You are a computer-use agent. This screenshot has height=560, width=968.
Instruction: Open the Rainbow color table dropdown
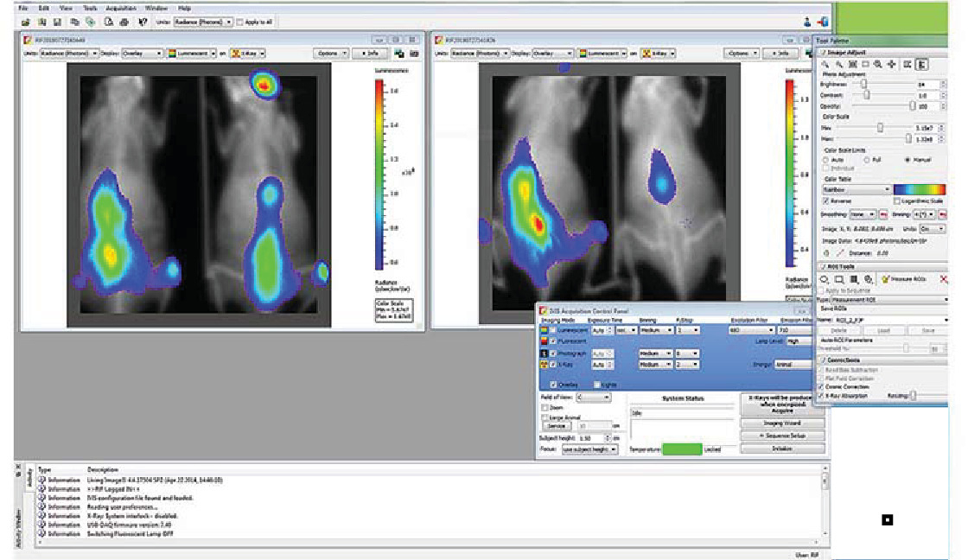(x=856, y=189)
